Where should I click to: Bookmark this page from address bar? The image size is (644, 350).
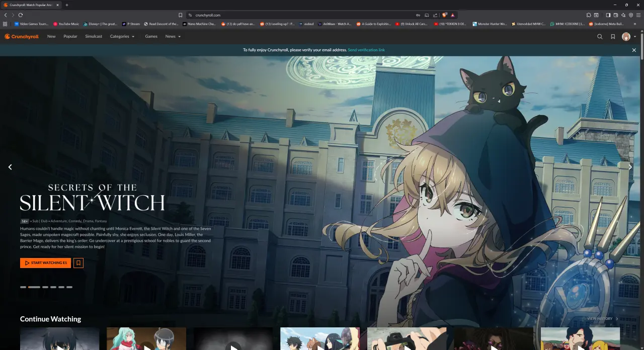(x=181, y=15)
